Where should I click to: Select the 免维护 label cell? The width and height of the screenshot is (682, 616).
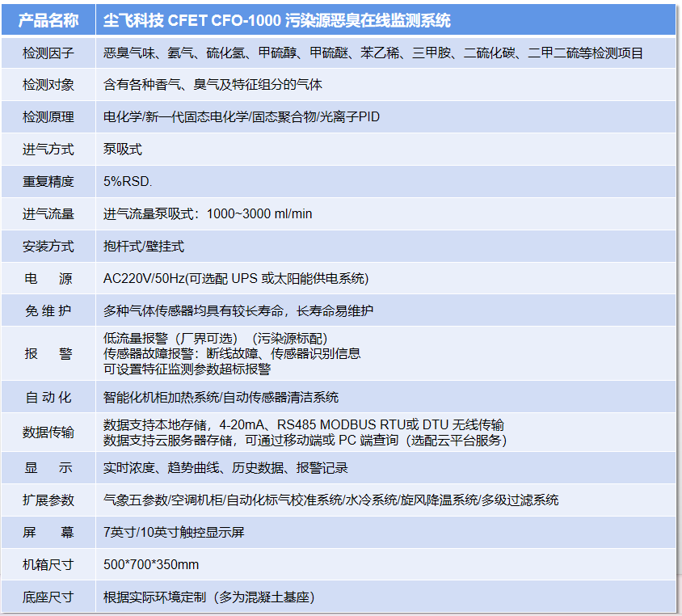pyautogui.click(x=48, y=310)
